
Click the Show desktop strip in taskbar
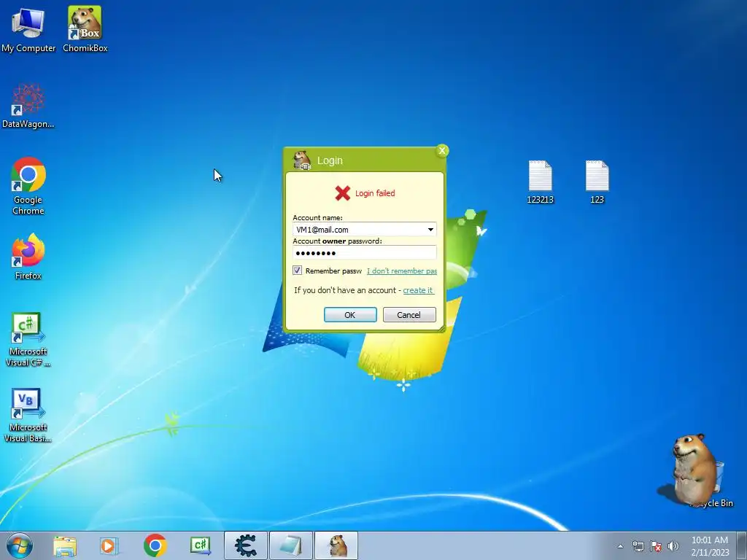tap(741, 546)
